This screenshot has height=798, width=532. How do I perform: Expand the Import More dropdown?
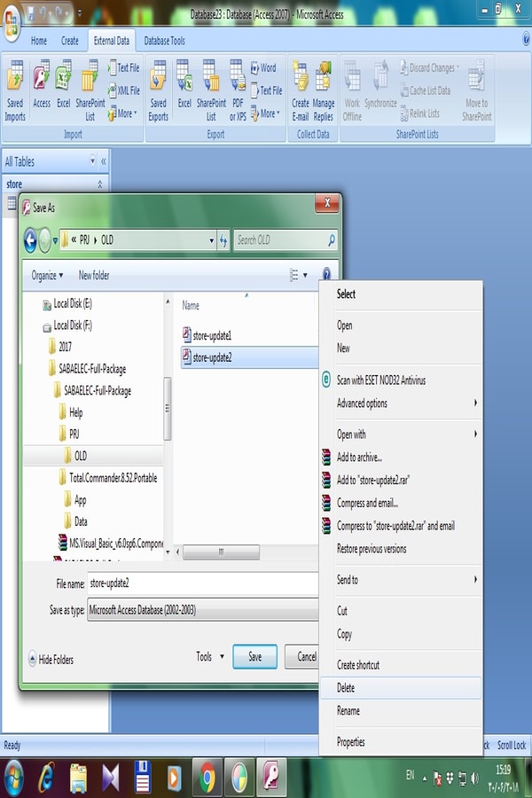(x=122, y=113)
